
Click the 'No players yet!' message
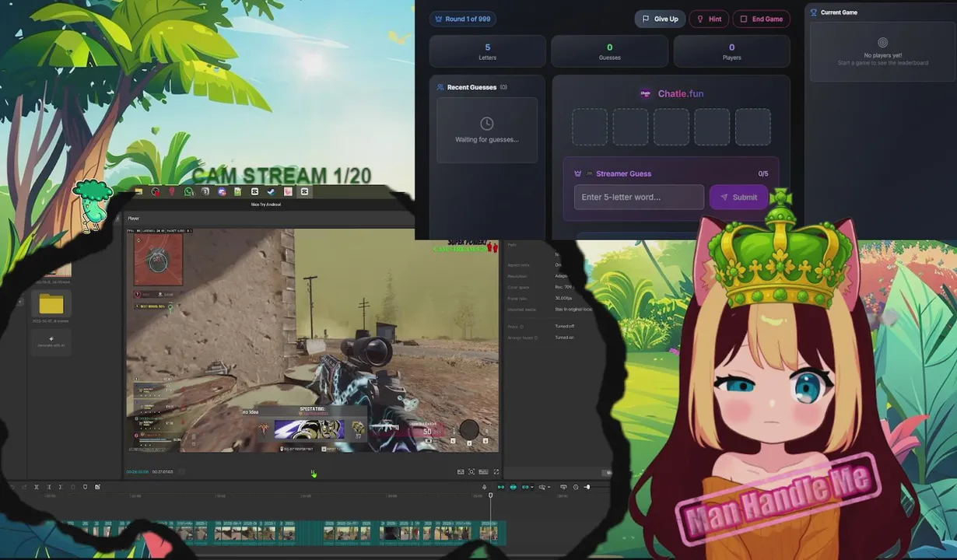pyautogui.click(x=882, y=55)
